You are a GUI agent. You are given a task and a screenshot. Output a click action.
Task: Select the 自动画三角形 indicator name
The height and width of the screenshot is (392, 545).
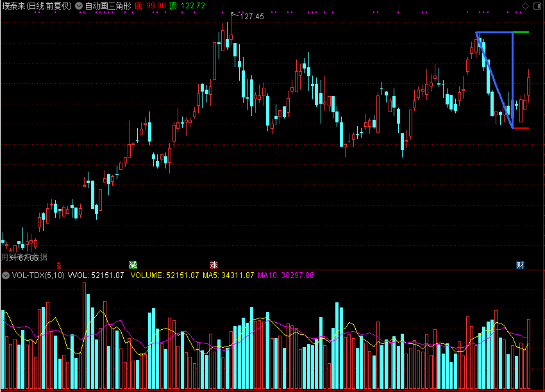point(108,6)
